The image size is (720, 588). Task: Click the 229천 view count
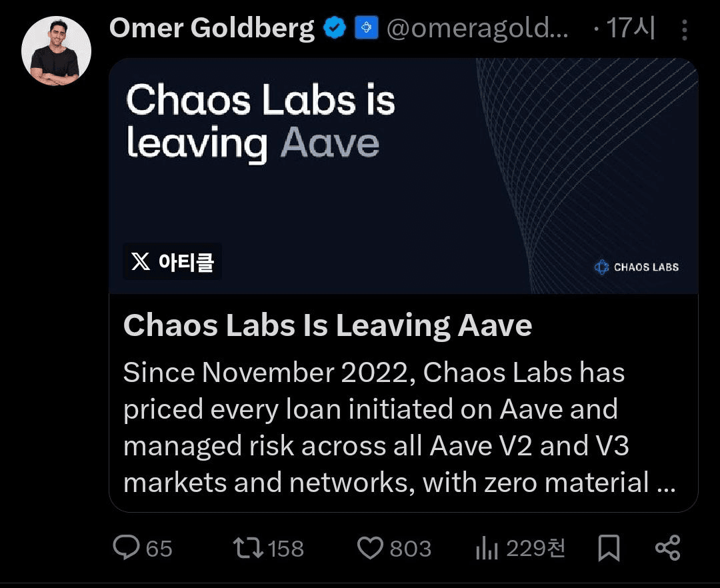pyautogui.click(x=535, y=548)
